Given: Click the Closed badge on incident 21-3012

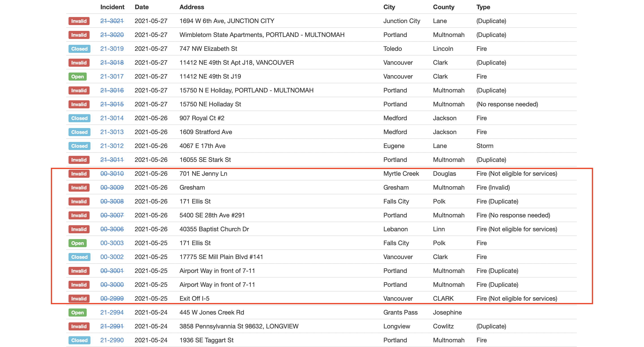Looking at the screenshot, I should pos(79,146).
